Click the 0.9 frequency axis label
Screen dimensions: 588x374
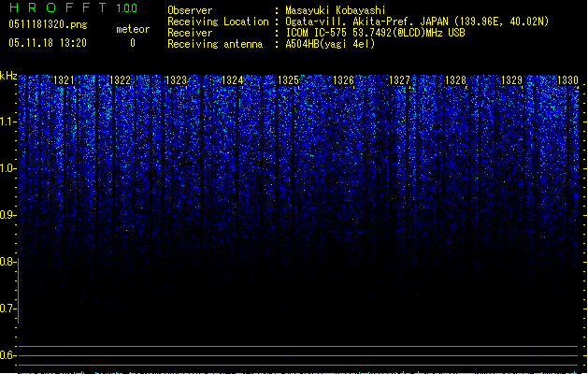[x=7, y=215]
